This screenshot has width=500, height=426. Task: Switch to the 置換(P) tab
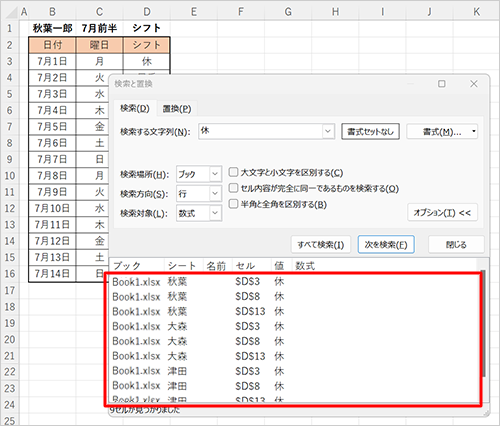177,109
